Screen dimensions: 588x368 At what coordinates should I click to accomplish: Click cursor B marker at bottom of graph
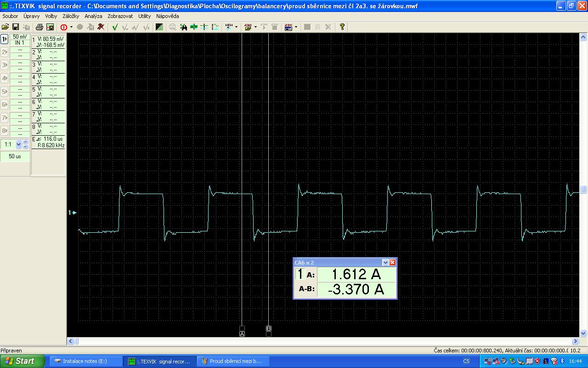coord(269,328)
